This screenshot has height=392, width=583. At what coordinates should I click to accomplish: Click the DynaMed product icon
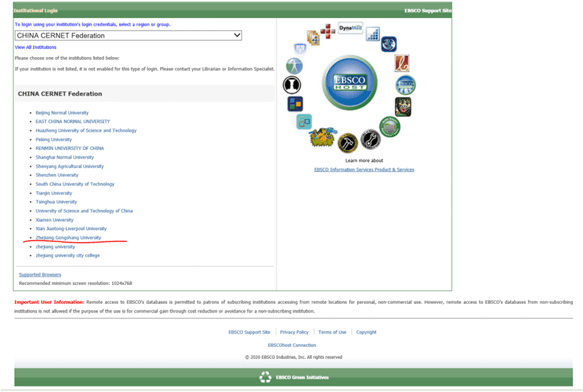350,29
